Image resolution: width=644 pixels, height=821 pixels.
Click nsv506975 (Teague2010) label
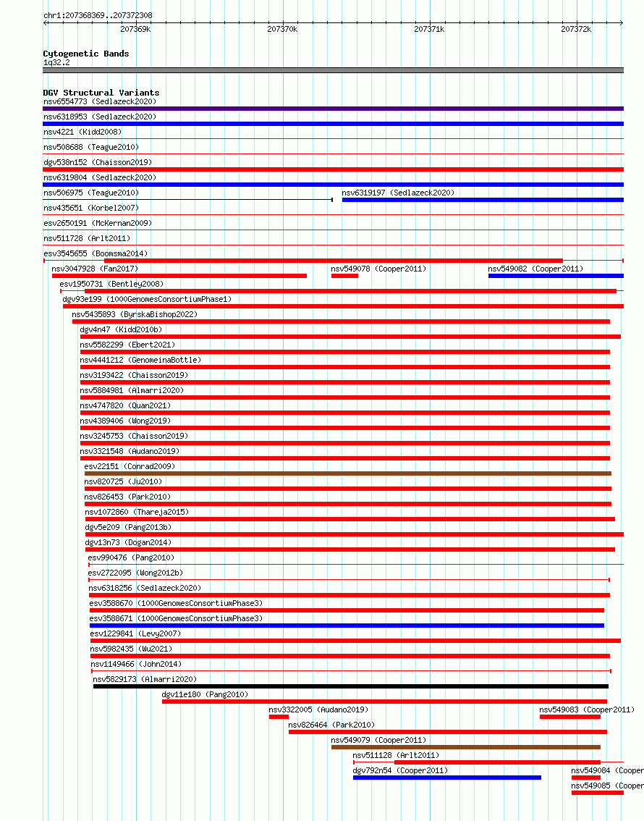point(91,193)
